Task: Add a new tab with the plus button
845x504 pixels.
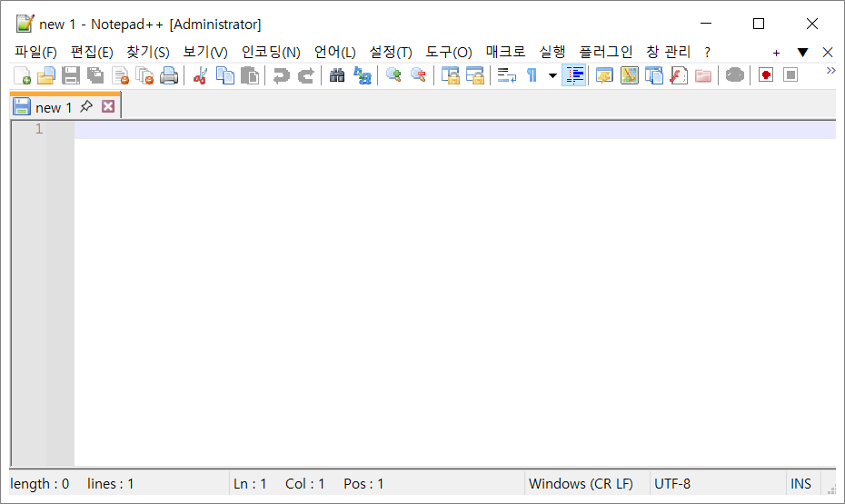Action: tap(776, 53)
